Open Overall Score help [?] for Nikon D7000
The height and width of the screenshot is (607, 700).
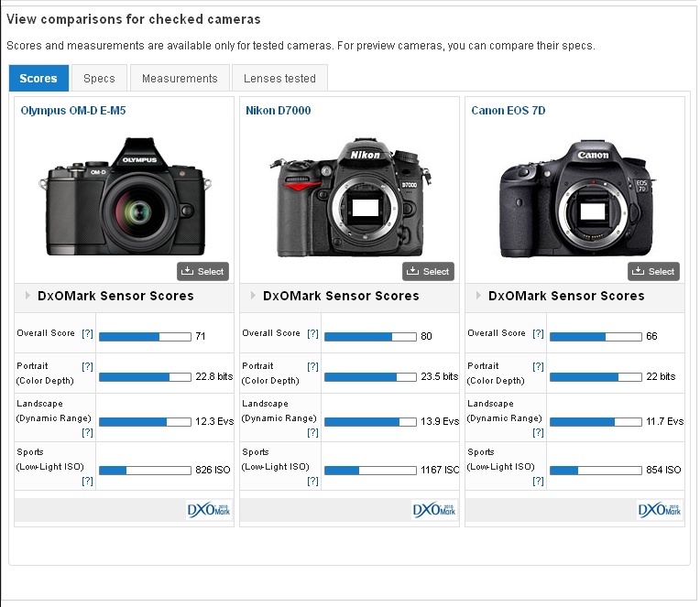click(313, 333)
